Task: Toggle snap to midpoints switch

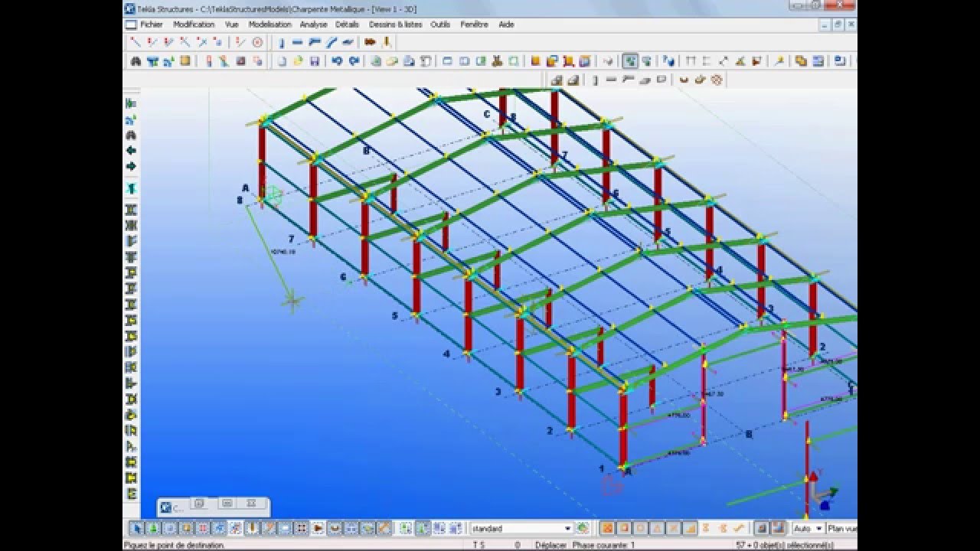Action: 657,528
